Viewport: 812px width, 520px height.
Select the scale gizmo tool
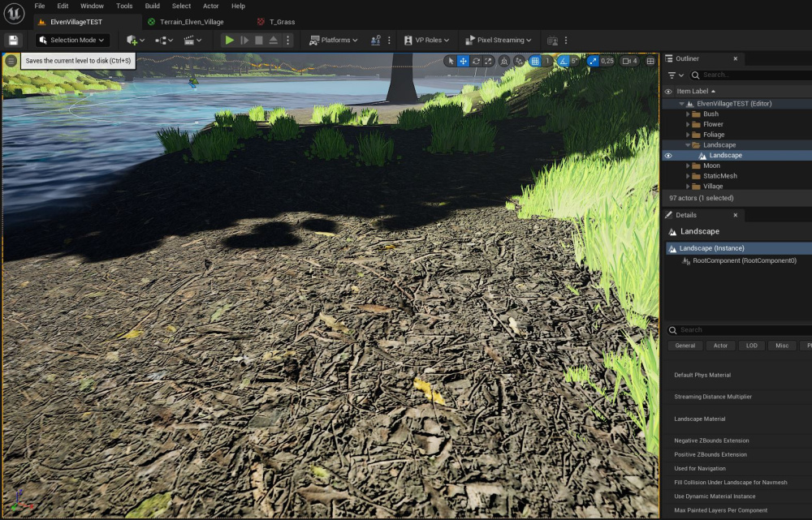pyautogui.click(x=489, y=61)
